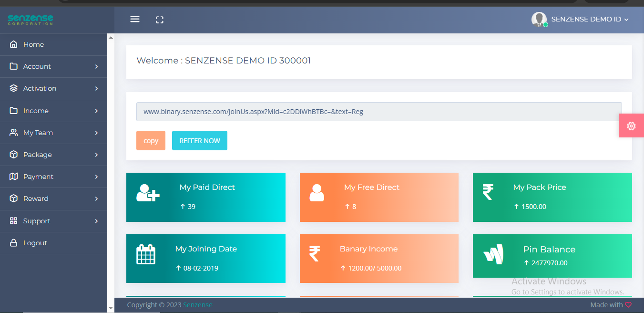This screenshot has width=644, height=313.
Task: Click the REFFER NOW button
Action: (200, 140)
